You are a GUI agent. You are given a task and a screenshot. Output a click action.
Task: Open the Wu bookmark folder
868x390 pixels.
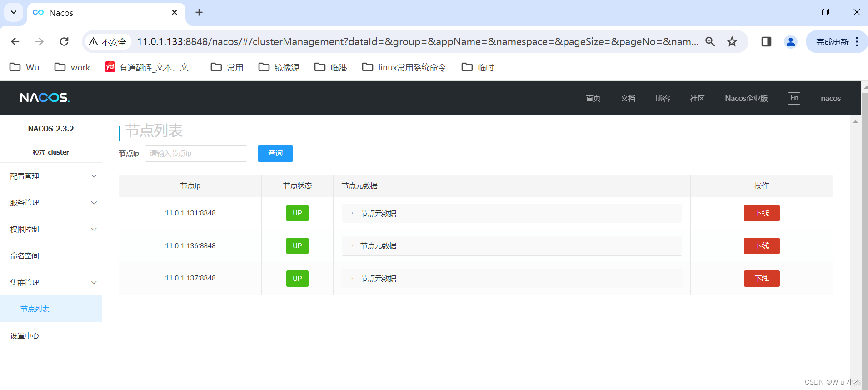tap(25, 67)
